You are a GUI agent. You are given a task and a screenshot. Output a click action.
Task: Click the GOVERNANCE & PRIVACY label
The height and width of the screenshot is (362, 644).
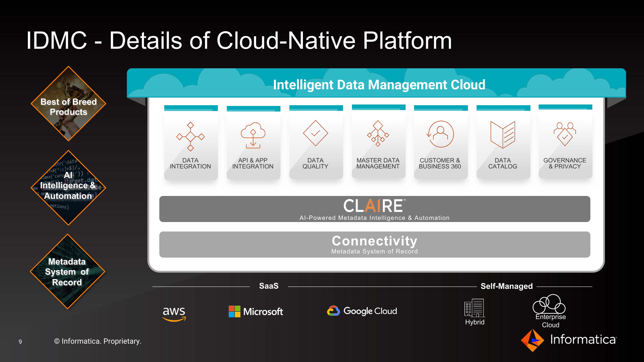click(x=565, y=163)
